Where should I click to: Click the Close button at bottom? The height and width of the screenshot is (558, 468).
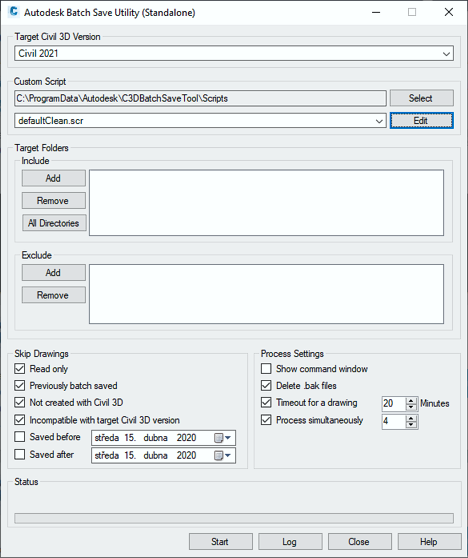coord(359,542)
